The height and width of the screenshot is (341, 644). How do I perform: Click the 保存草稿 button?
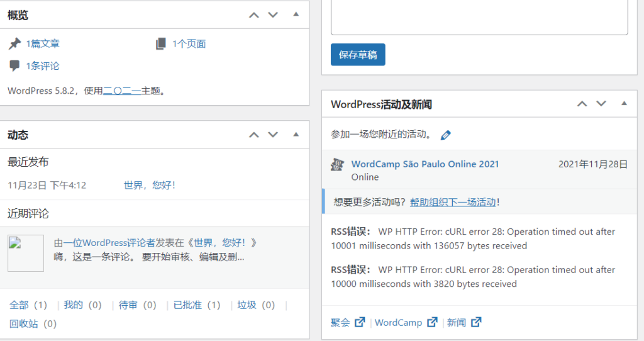(358, 55)
